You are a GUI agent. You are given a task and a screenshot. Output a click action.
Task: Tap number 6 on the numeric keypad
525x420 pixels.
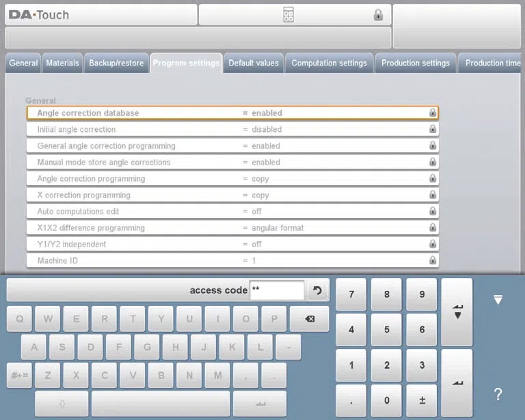click(422, 330)
